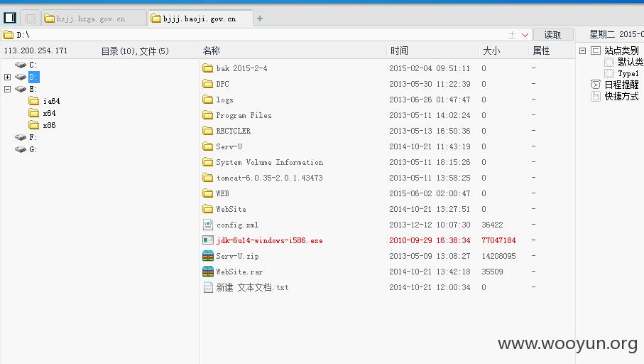This screenshot has width=644, height=364.
Task: Sort by 大小 column header
Action: [491, 50]
